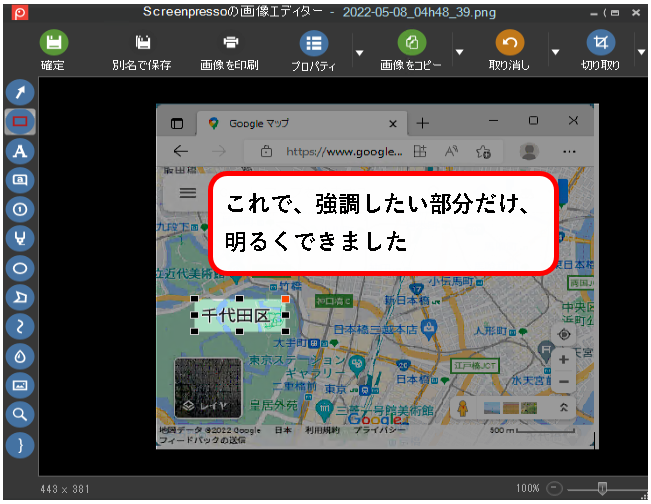Click the browser address bar URL
651x504 pixels.
coord(344,152)
